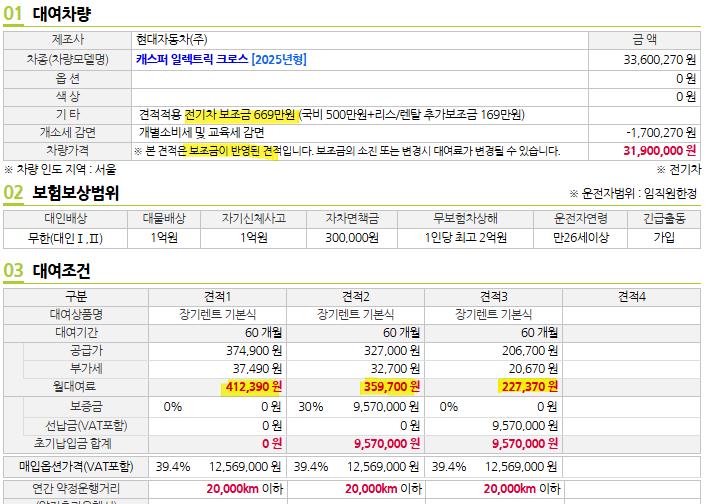Click the 견적1 column header
707x504 pixels.
click(217, 297)
